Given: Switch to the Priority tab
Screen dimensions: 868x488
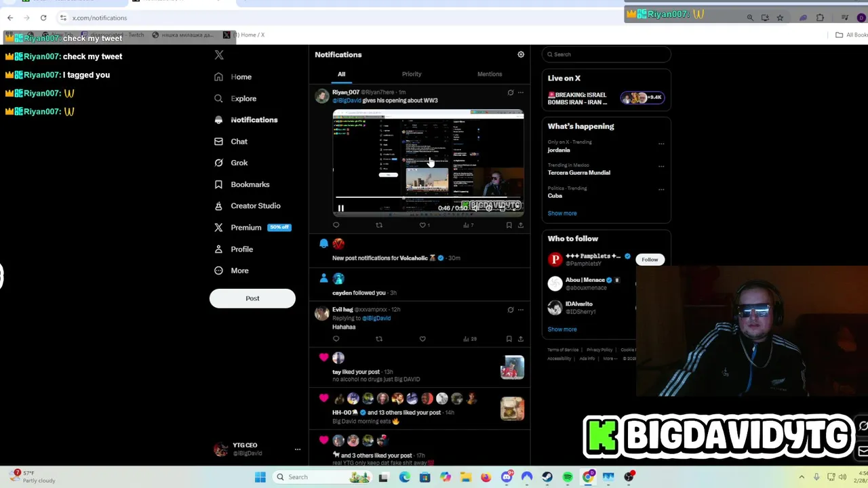Looking at the screenshot, I should pos(412,75).
